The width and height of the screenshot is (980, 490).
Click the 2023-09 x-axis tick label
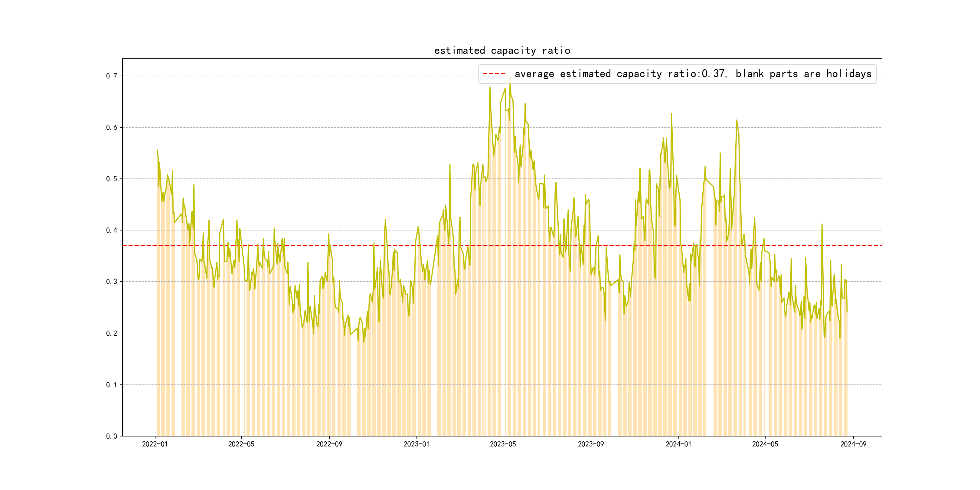point(590,444)
